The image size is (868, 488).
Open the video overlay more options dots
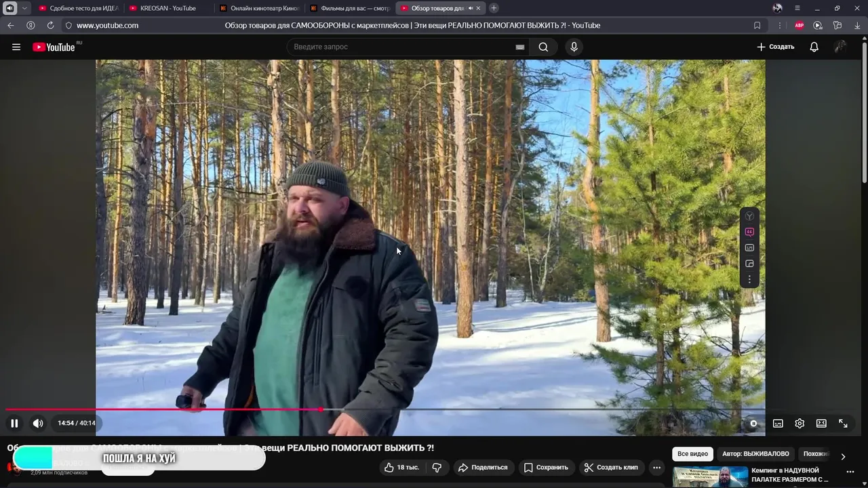pos(749,279)
